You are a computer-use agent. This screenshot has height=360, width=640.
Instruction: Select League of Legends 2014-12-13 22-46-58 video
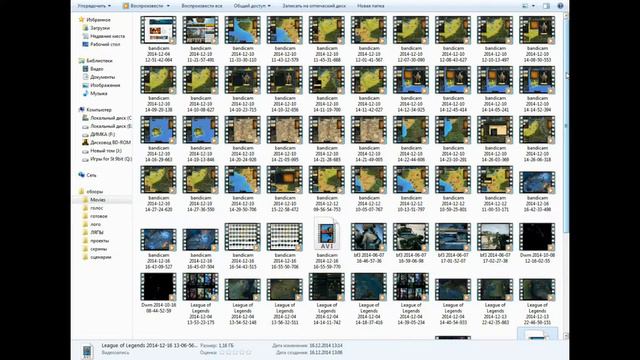(537, 289)
